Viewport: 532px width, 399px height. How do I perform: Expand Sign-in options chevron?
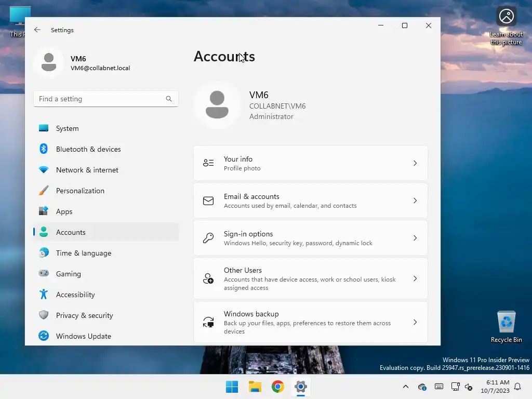tap(415, 238)
